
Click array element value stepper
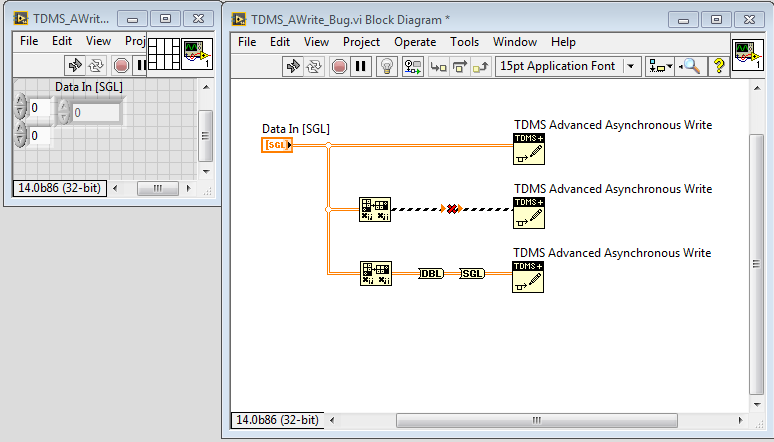(x=63, y=112)
